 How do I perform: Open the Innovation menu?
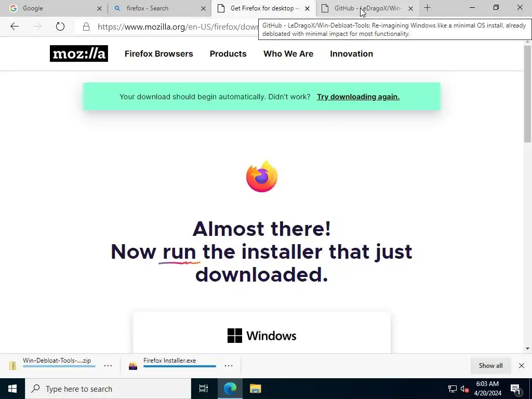(x=352, y=54)
